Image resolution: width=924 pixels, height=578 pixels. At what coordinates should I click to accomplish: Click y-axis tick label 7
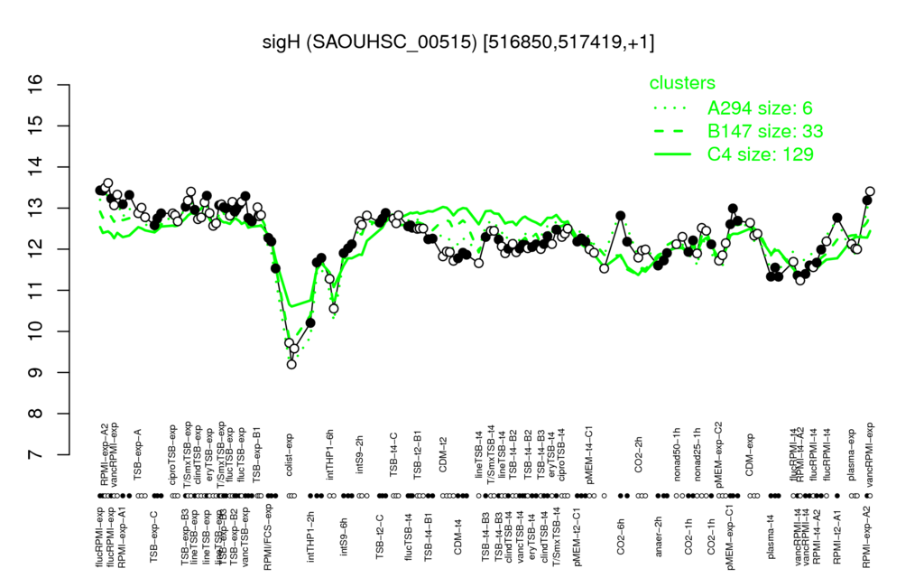tap(36, 455)
